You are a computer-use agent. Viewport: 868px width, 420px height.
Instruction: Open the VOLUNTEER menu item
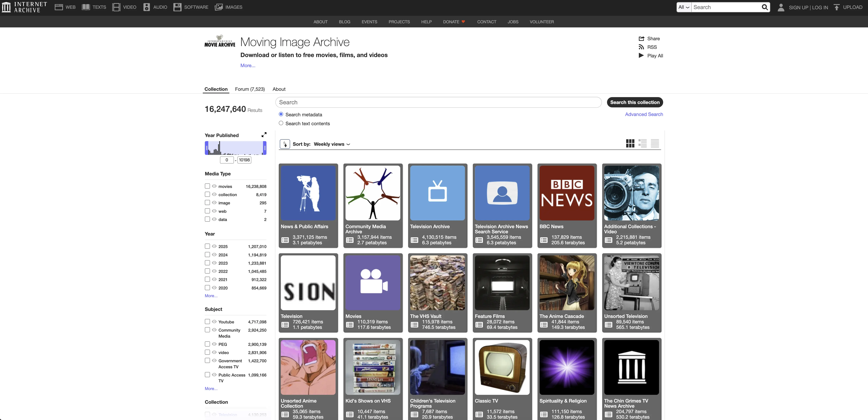pos(541,22)
